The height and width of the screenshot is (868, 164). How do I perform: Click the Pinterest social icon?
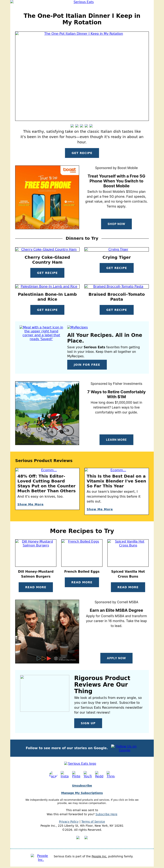76,776
